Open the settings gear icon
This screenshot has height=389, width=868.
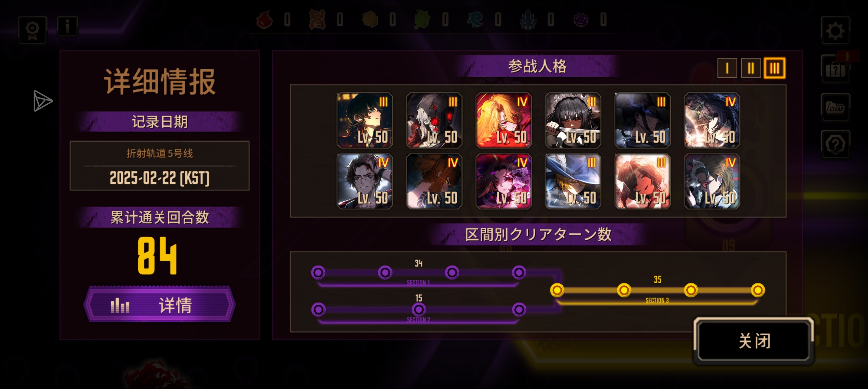835,31
